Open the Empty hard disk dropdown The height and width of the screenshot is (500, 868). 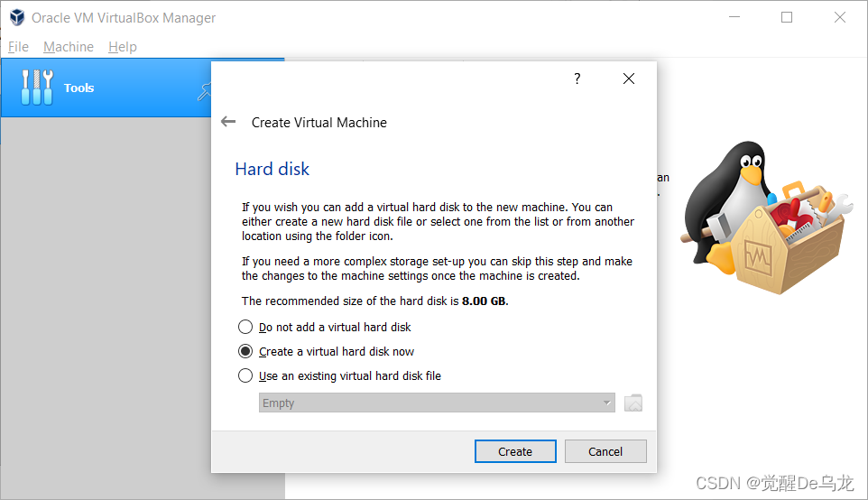[437, 403]
